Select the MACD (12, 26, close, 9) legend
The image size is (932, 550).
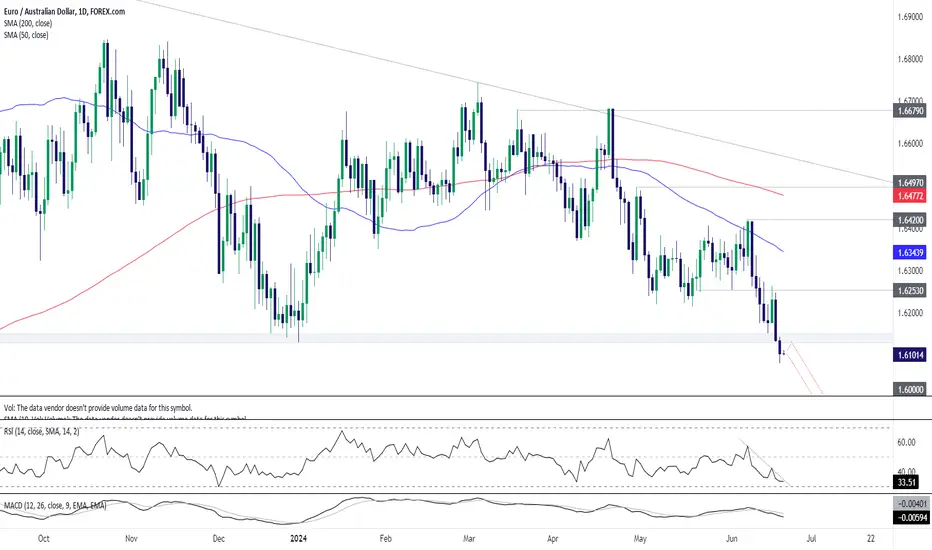pos(55,505)
